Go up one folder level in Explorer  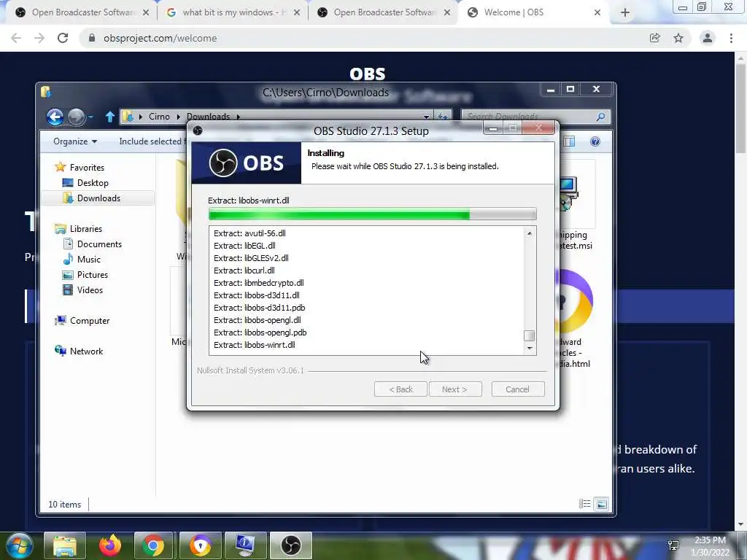(x=110, y=117)
